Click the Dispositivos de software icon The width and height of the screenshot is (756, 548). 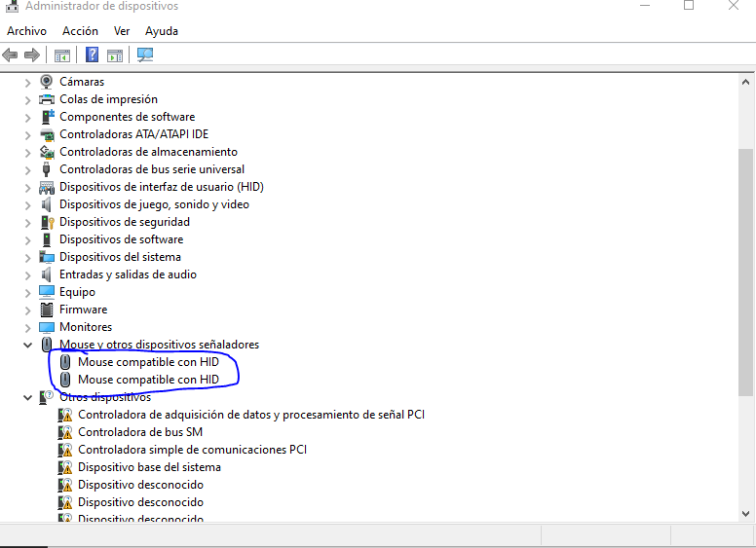[47, 239]
